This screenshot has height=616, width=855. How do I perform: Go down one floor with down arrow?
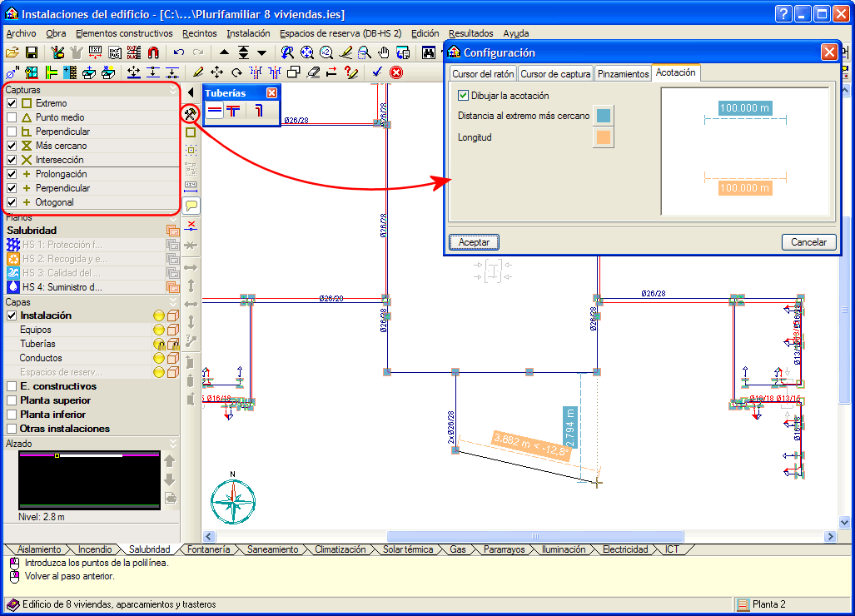click(x=262, y=52)
